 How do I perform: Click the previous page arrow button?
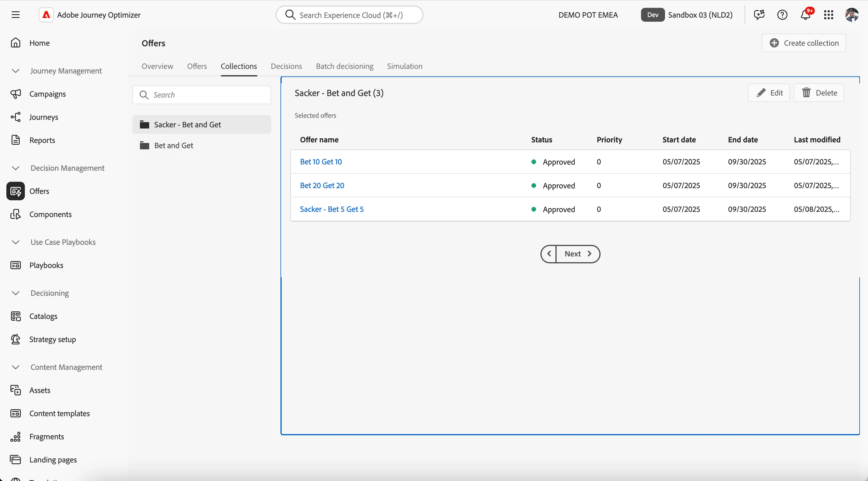click(548, 254)
